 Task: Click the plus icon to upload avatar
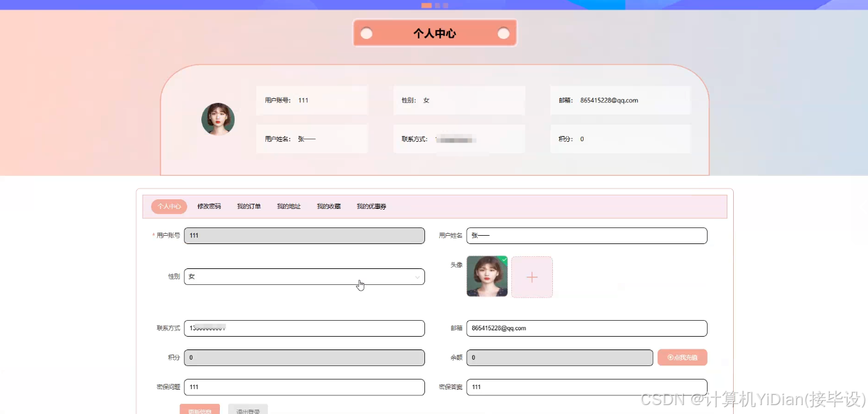tap(532, 277)
